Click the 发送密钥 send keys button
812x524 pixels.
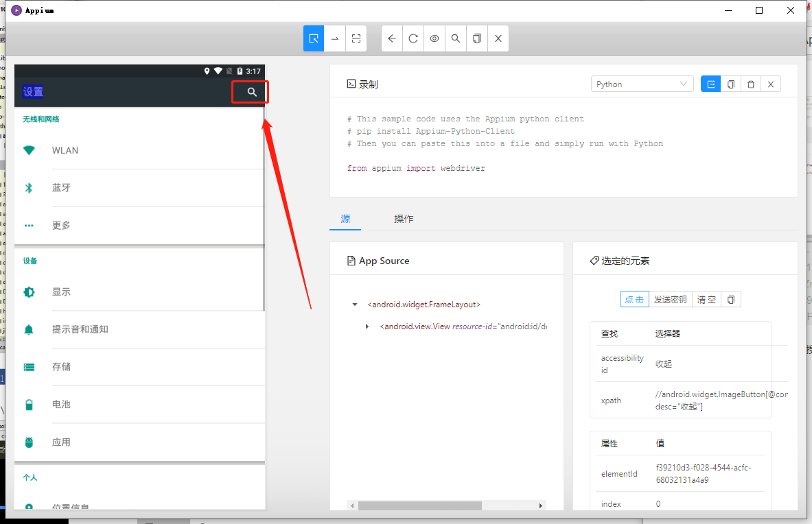pos(670,300)
